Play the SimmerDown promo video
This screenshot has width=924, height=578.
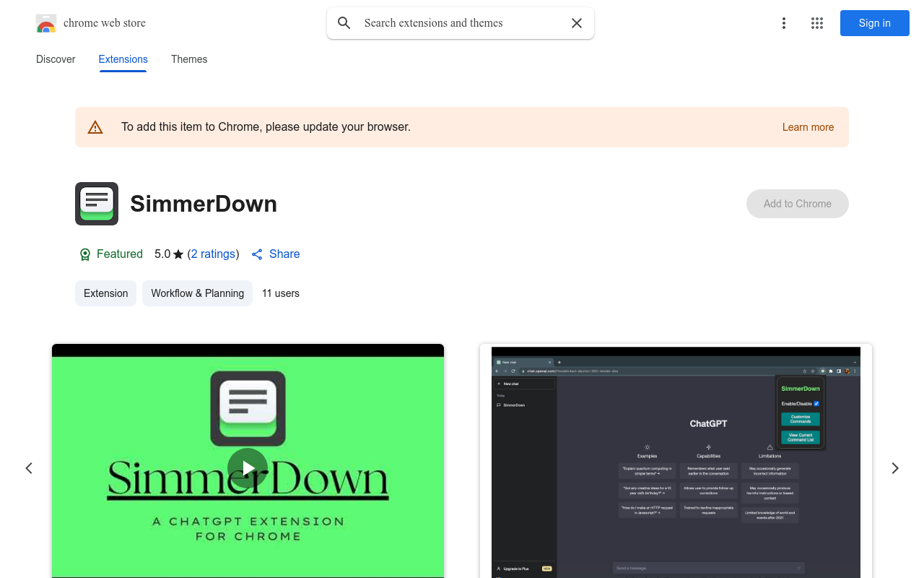(248, 468)
